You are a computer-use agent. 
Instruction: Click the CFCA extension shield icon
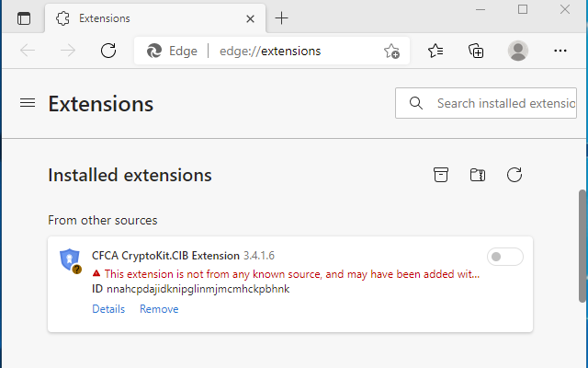click(x=70, y=260)
